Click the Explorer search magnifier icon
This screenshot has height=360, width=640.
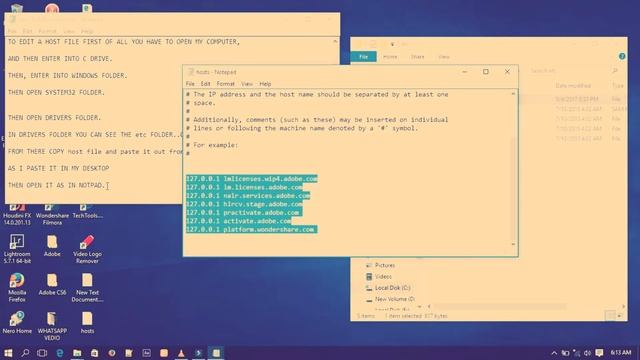click(615, 71)
